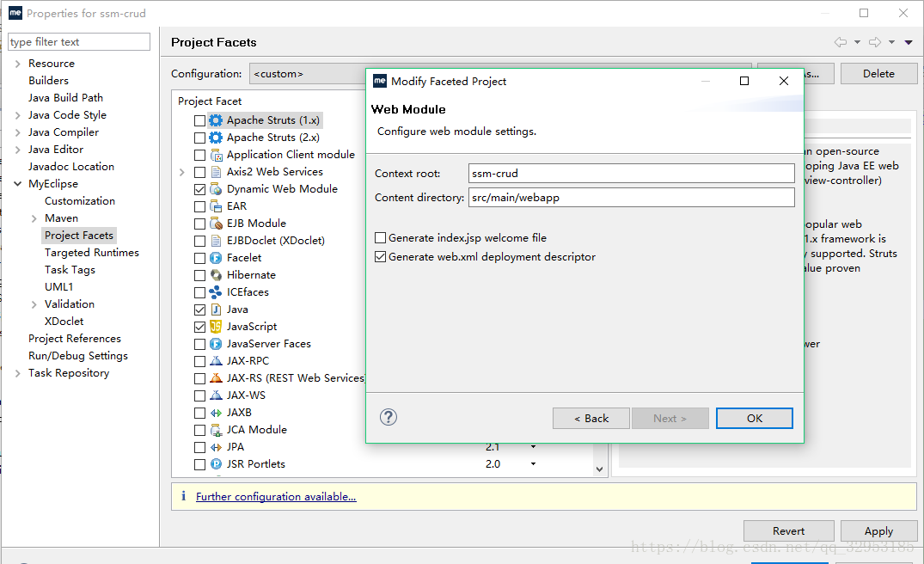Viewport: 924px width, 564px height.
Task: Click the ICEfaces facet icon
Action: click(217, 292)
